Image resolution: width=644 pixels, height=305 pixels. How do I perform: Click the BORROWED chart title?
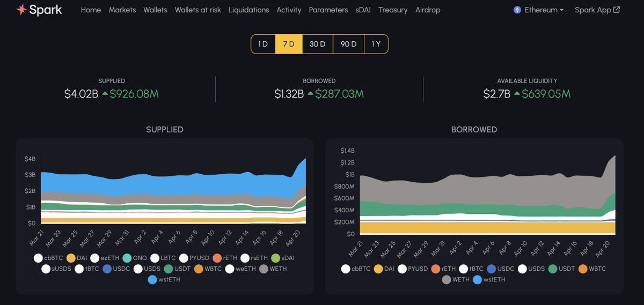tap(474, 130)
